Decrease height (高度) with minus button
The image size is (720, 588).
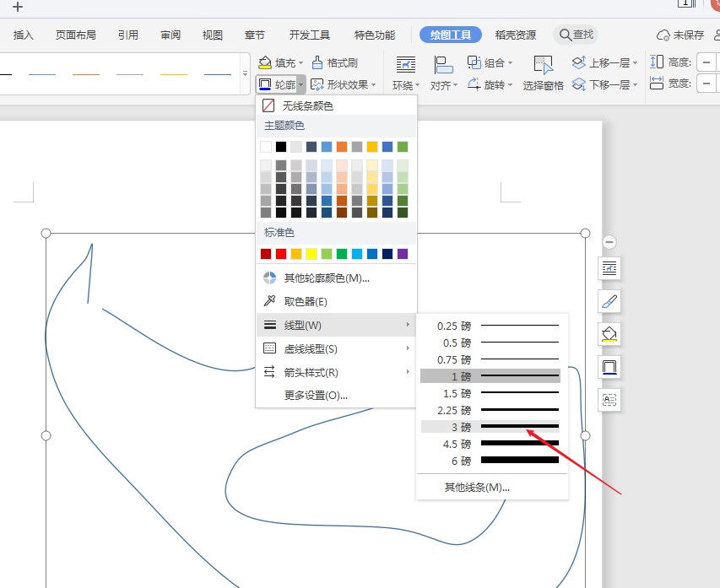click(x=706, y=62)
